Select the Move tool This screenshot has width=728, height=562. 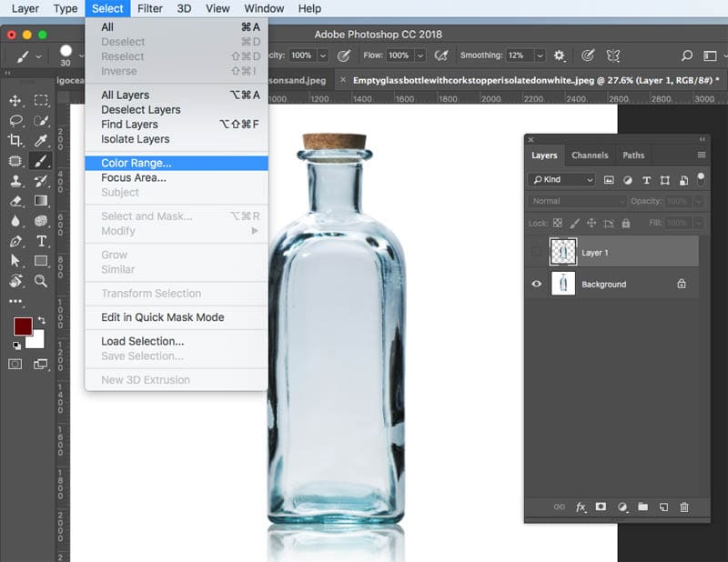point(15,100)
